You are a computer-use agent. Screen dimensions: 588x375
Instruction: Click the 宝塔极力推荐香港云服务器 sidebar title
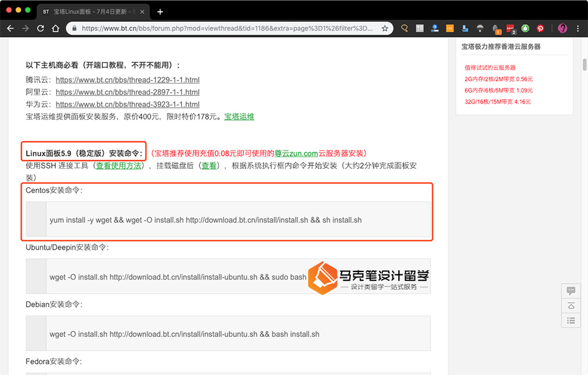coord(500,47)
